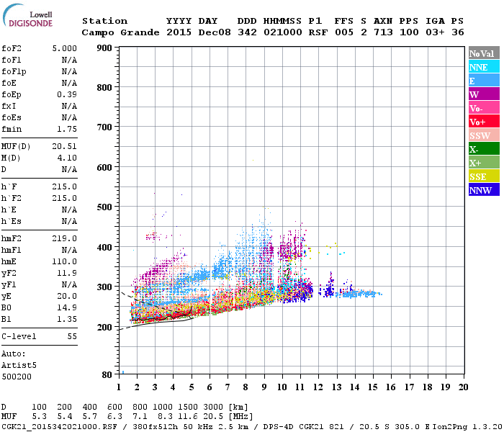Click the IGA value 03+
The width and height of the screenshot is (504, 432).
[435, 32]
